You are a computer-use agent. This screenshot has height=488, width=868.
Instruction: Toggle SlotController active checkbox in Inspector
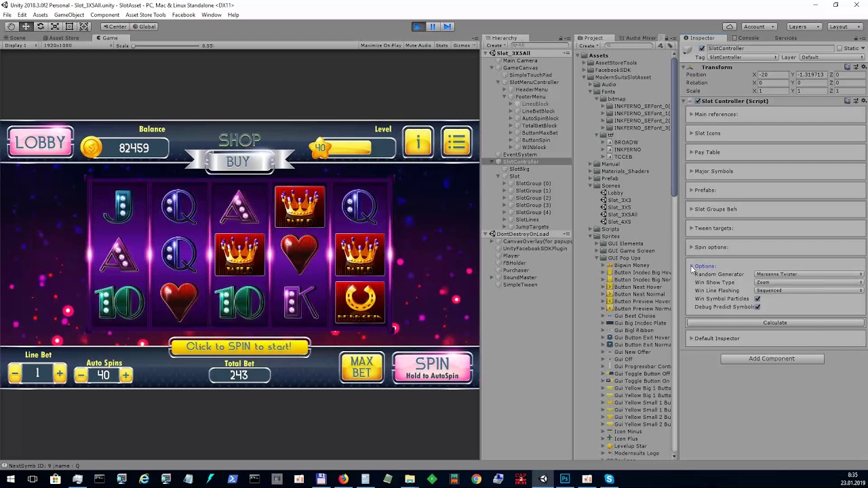(701, 49)
